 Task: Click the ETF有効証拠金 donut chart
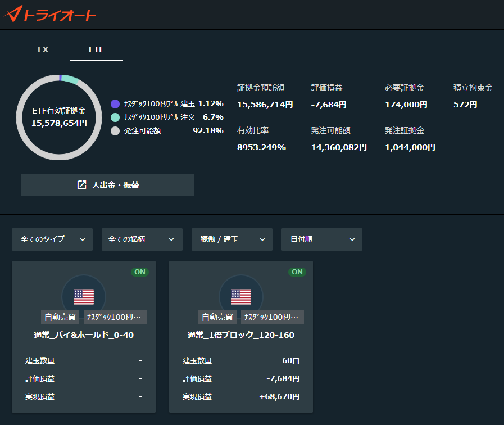tap(59, 117)
